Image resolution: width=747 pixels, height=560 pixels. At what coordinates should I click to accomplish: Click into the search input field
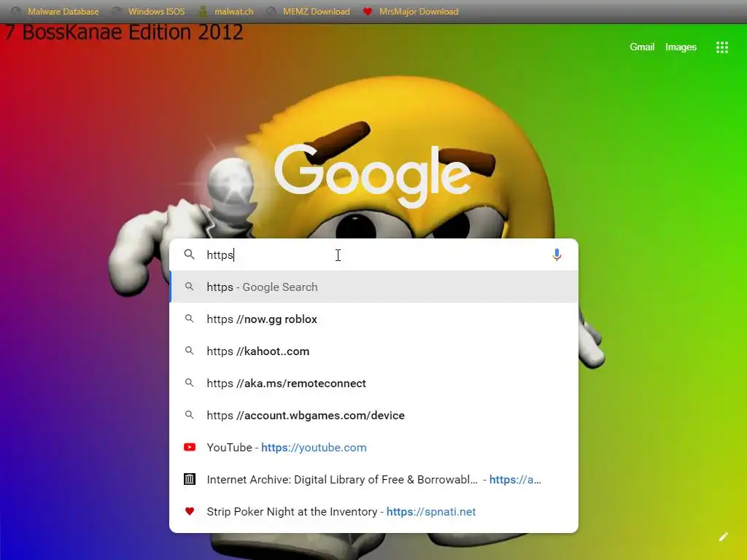(x=373, y=254)
